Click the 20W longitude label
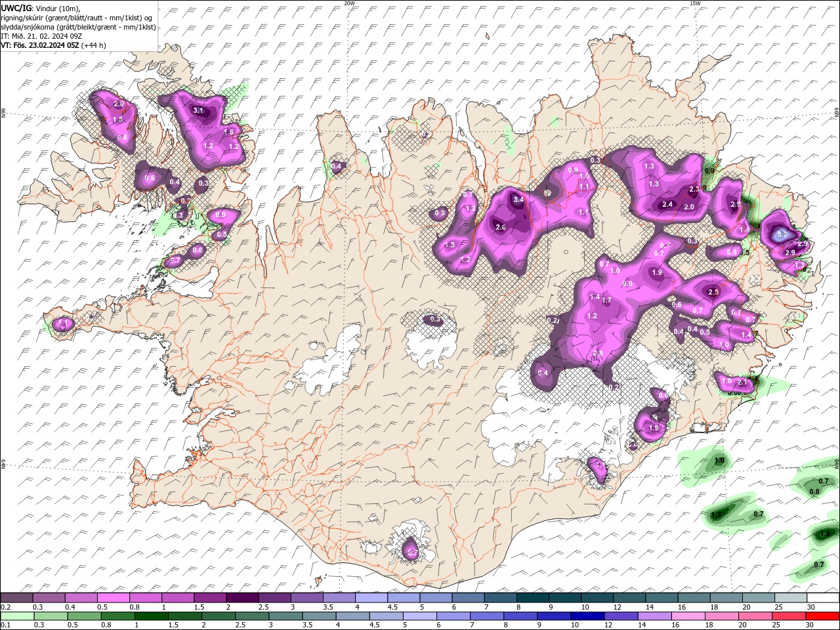This screenshot has width=840, height=630. [x=349, y=3]
